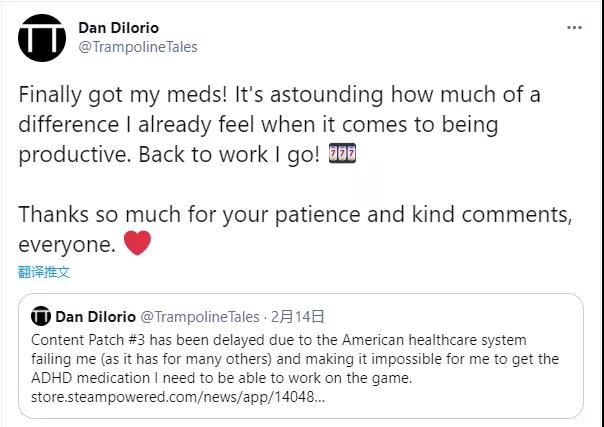Click the 'Finally got my meds!' sentence

(x=123, y=95)
